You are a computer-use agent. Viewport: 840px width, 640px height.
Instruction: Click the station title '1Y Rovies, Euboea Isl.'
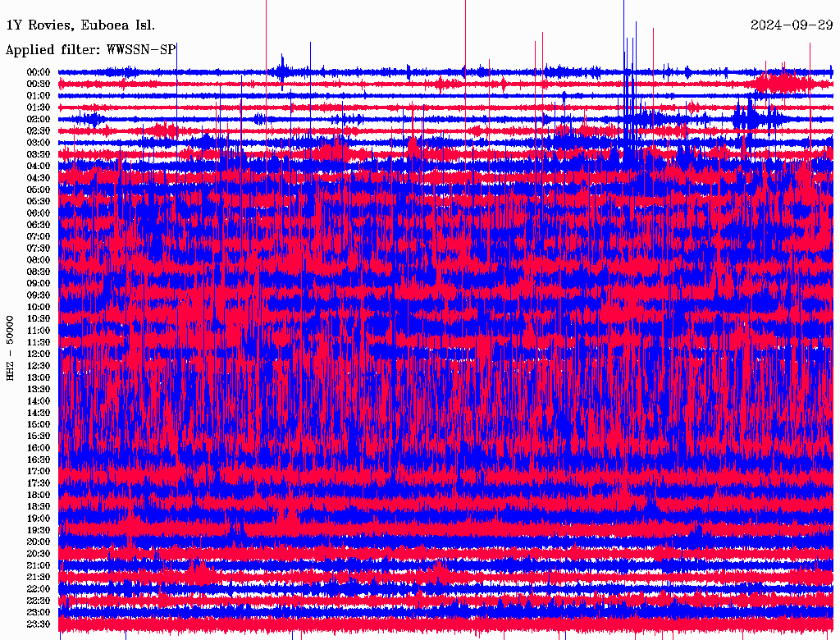point(80,25)
